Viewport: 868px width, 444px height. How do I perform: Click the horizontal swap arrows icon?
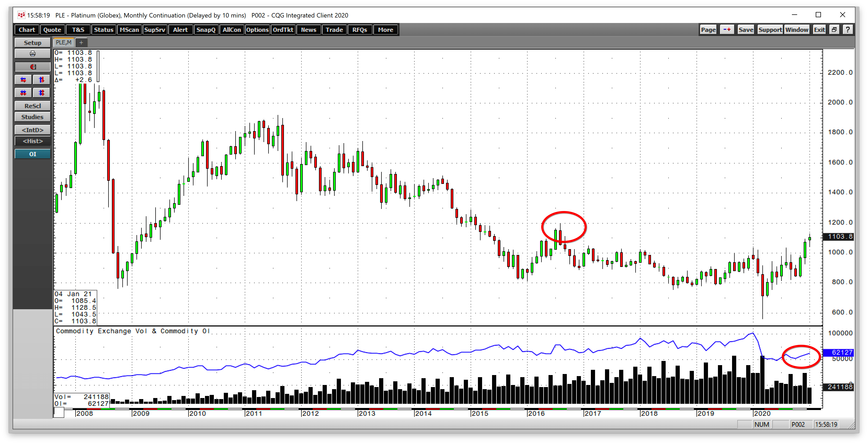pyautogui.click(x=23, y=80)
